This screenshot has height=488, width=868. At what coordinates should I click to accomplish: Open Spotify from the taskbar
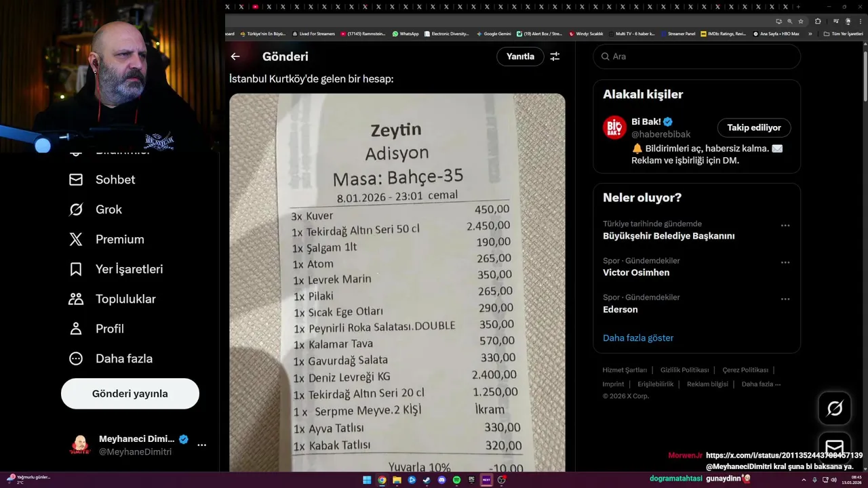456,480
